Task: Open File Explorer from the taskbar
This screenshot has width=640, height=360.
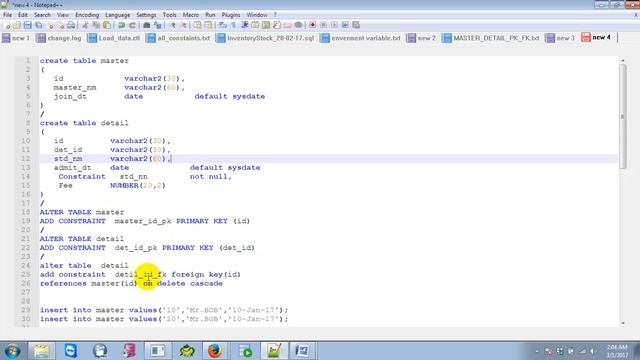Action: click(x=41, y=351)
